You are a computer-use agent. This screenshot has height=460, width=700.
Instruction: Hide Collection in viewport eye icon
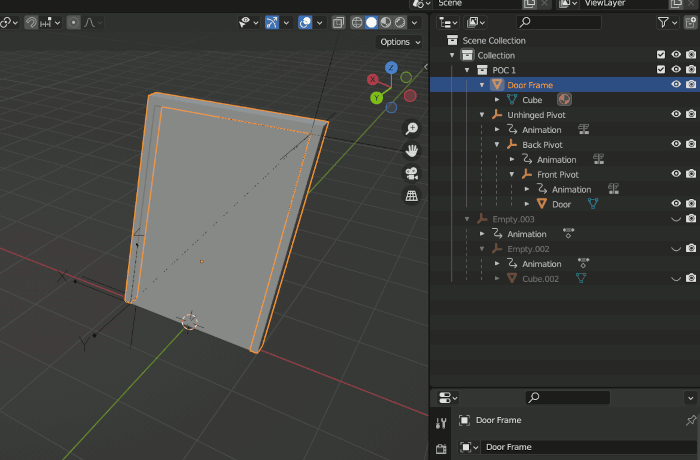pos(676,55)
